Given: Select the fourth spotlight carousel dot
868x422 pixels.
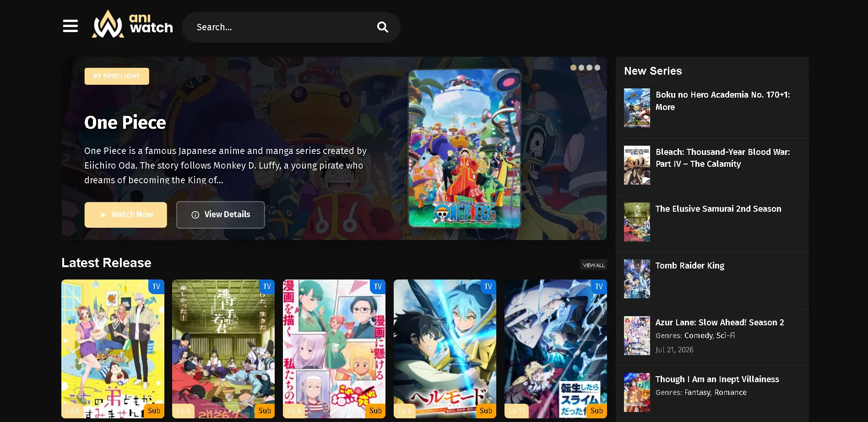Looking at the screenshot, I should pyautogui.click(x=597, y=67).
